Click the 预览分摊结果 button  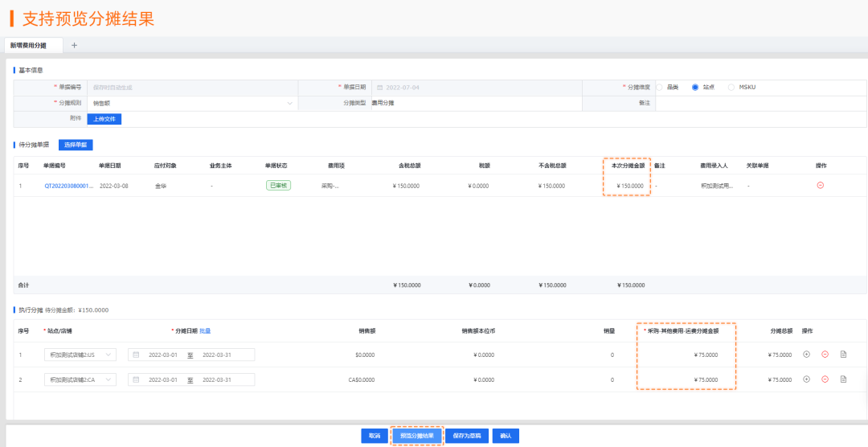(417, 436)
